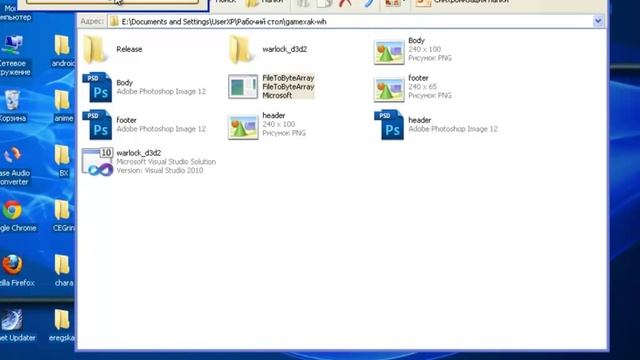This screenshot has width=640, height=360.
Task: Select the Release folder
Action: click(x=113, y=49)
